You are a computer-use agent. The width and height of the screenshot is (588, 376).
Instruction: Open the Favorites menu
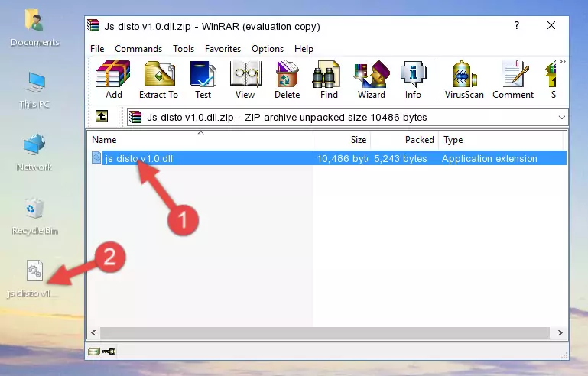[223, 49]
